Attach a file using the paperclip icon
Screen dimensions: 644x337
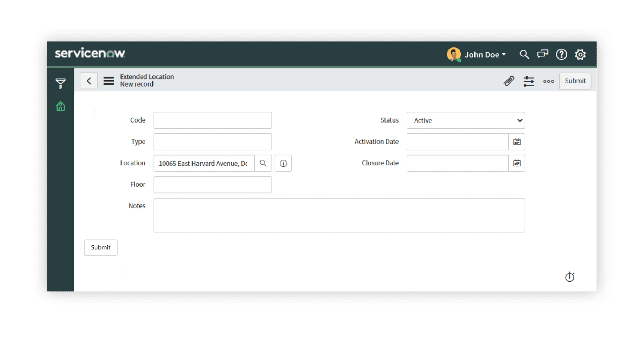click(x=508, y=81)
